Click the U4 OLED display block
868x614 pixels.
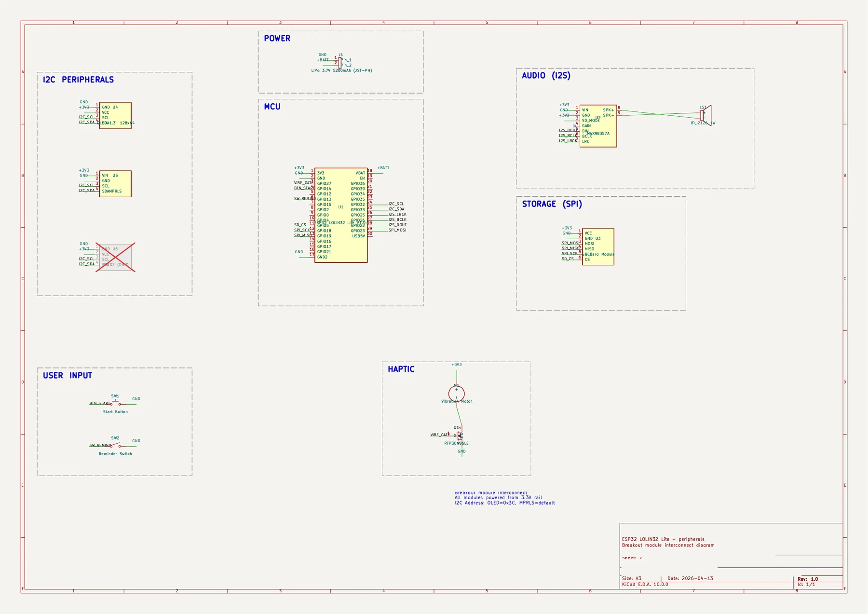coord(115,115)
